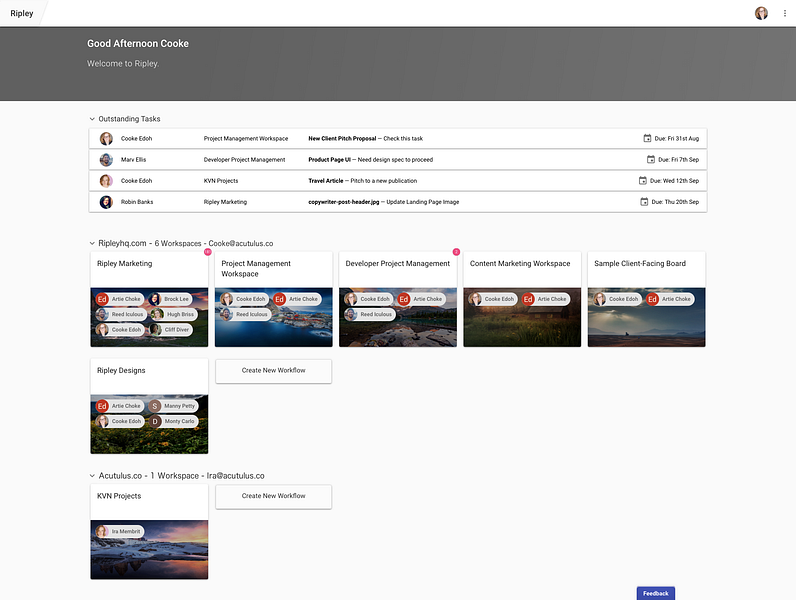Open the three-dot overflow menu
The image size is (796, 600).
coord(785,13)
